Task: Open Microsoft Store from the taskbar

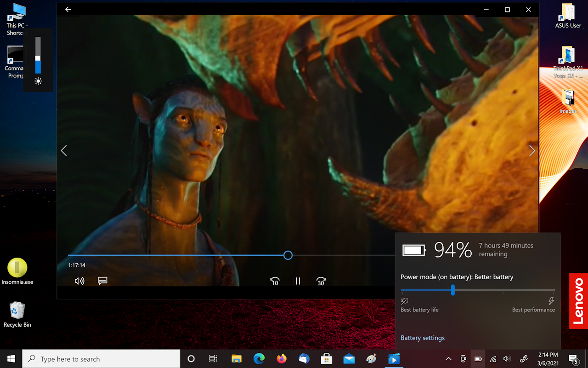Action: pyautogui.click(x=326, y=359)
